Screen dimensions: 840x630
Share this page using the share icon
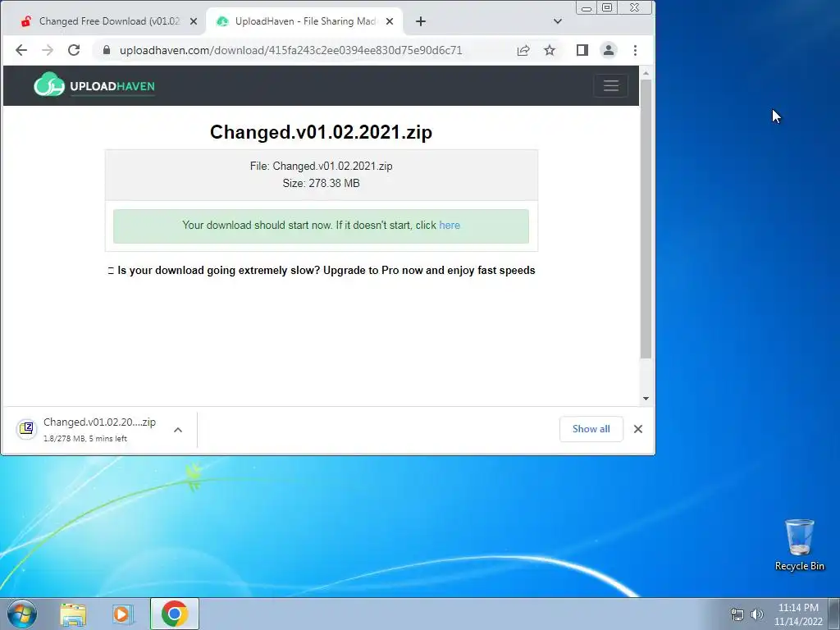tap(523, 50)
